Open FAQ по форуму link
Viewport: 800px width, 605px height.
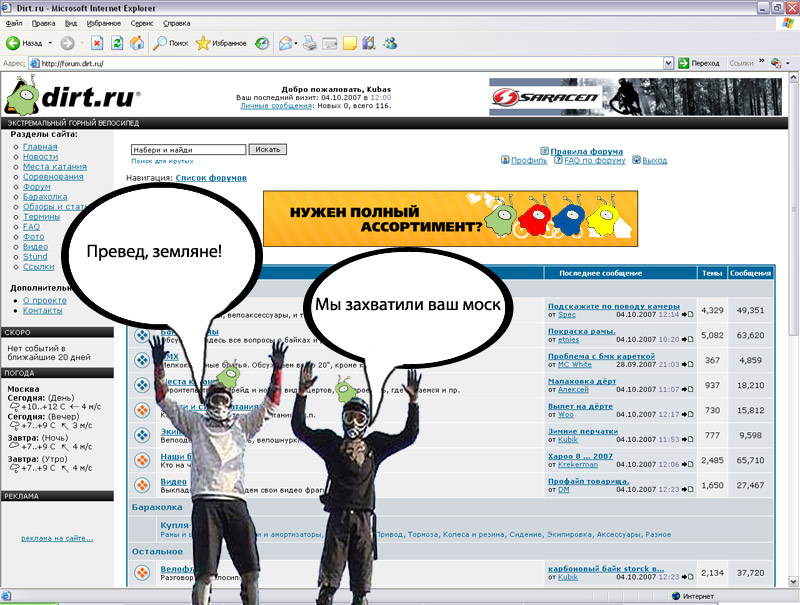click(x=594, y=160)
